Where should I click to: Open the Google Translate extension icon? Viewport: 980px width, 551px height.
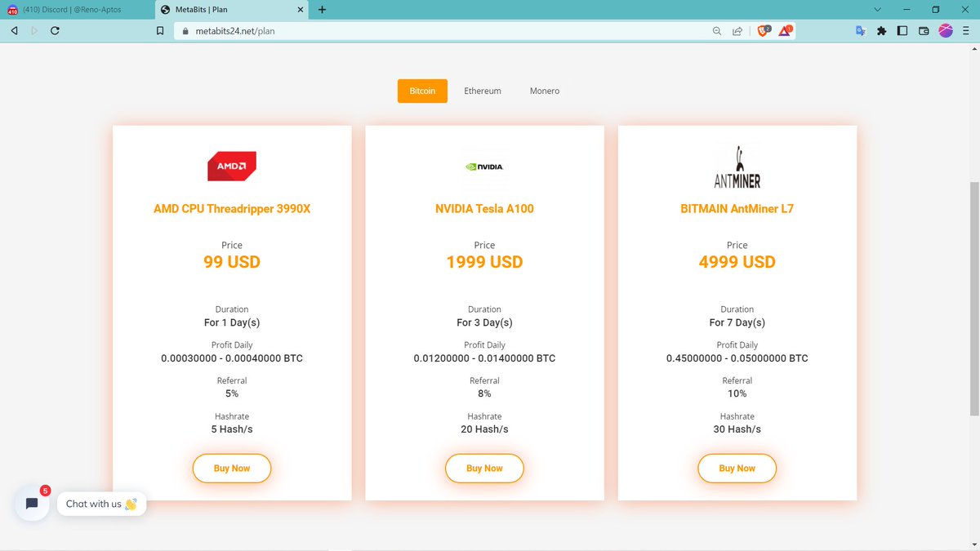click(861, 31)
